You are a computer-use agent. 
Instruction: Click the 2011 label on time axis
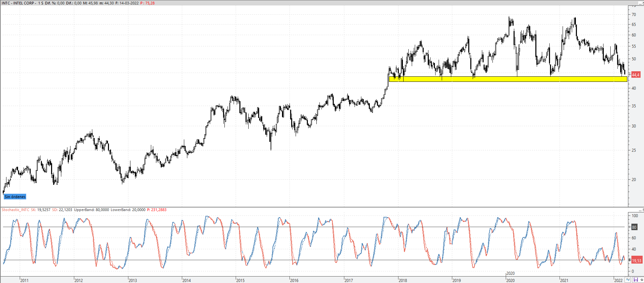[x=25, y=280]
